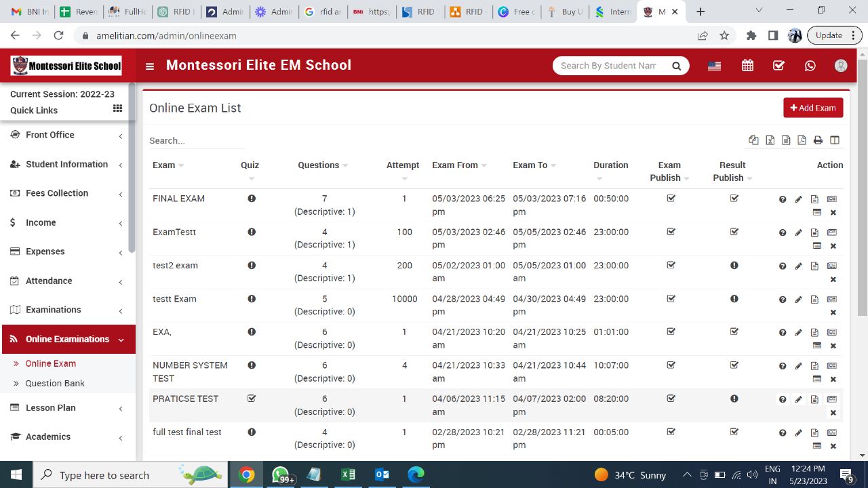Print the exam list

click(818, 140)
